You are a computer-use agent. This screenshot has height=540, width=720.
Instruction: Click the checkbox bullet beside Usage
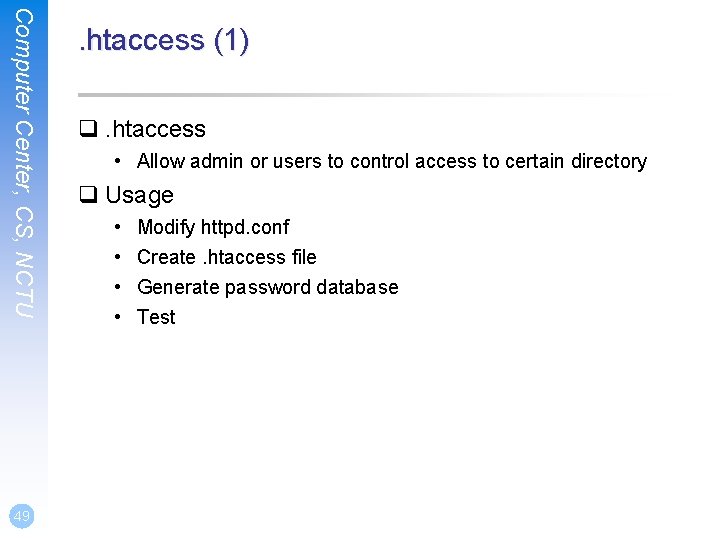tap(88, 194)
